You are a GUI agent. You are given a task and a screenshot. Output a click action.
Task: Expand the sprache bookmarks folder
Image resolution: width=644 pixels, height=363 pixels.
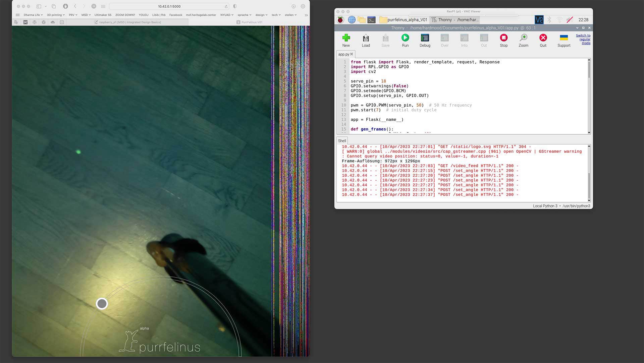245,15
